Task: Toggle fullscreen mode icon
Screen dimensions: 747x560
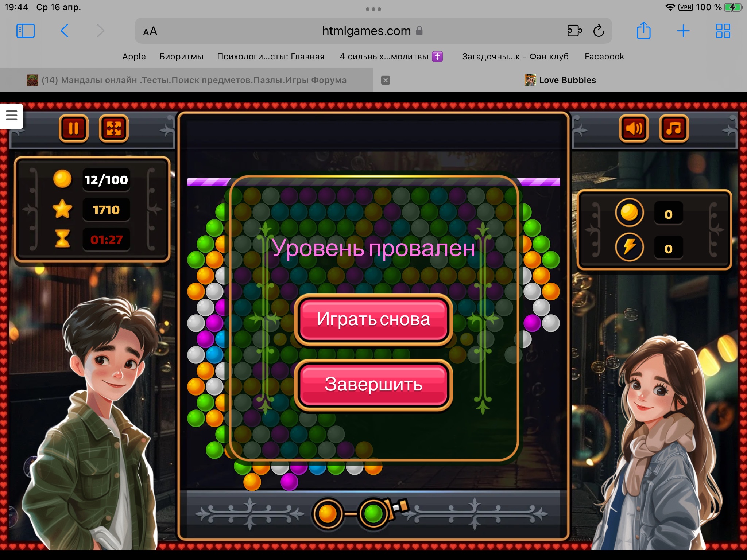Action: click(x=114, y=128)
